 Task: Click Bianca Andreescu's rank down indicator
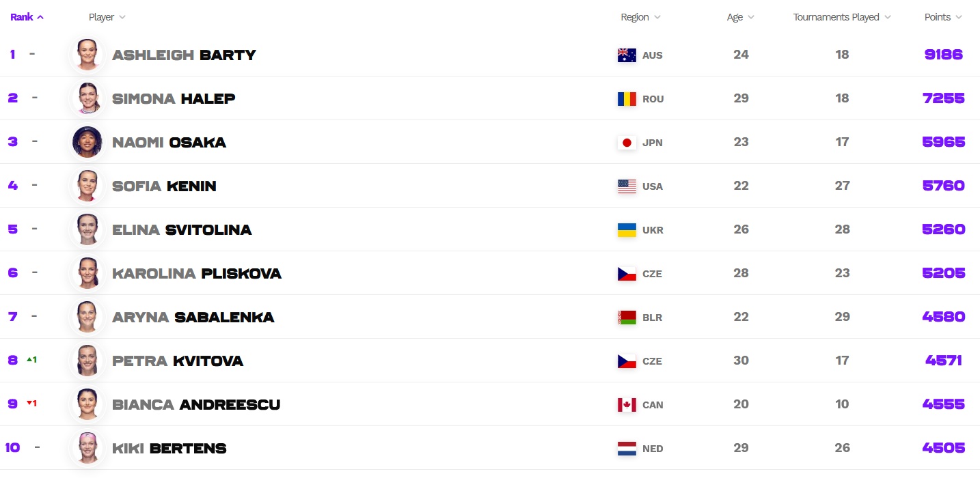tap(31, 404)
